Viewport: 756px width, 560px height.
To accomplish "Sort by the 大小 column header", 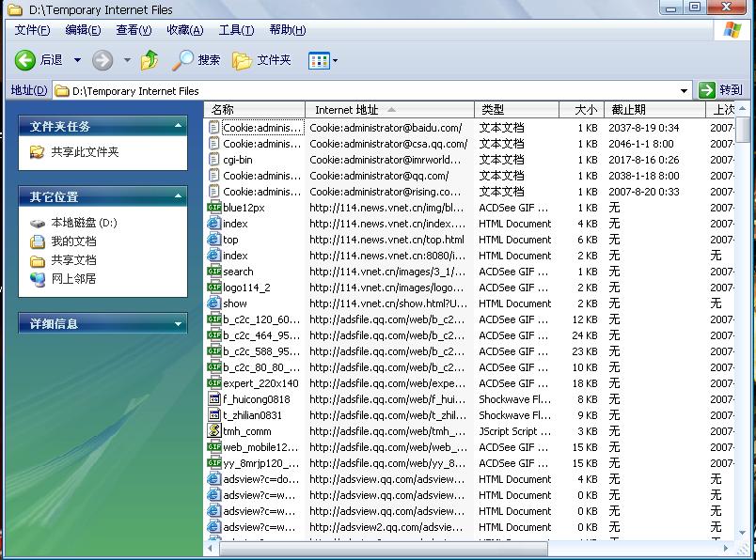I will (581, 110).
